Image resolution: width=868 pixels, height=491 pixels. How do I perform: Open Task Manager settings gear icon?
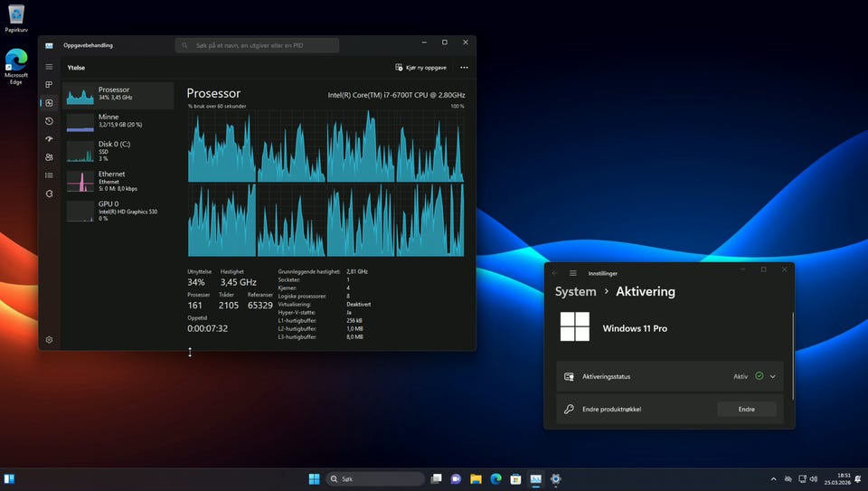coord(49,340)
